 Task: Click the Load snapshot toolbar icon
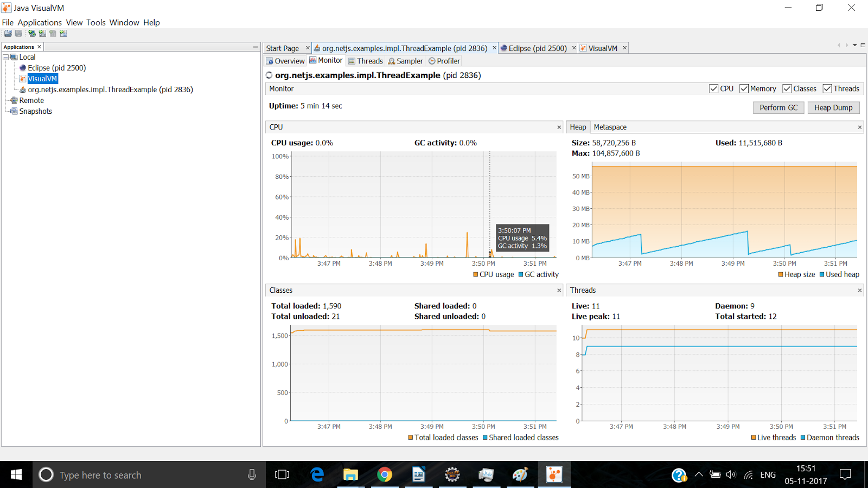8,34
